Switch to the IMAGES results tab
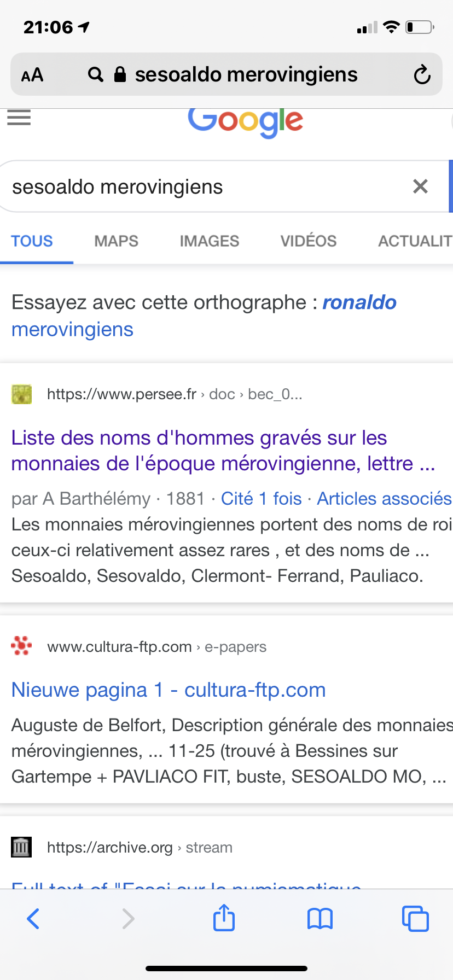 [210, 241]
